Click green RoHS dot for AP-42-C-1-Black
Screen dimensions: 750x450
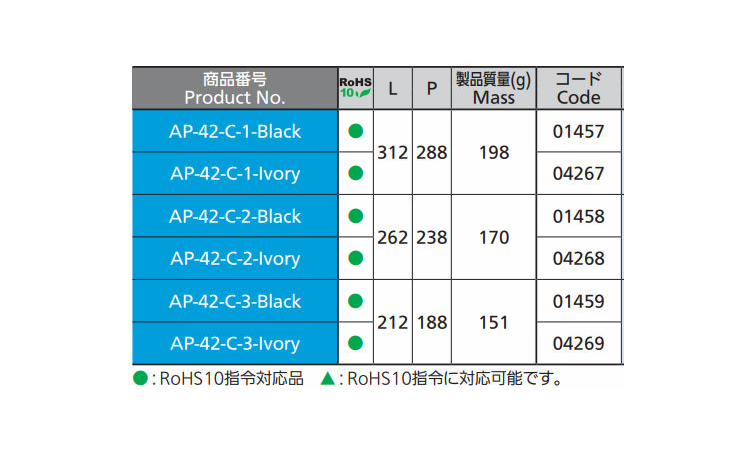355,131
